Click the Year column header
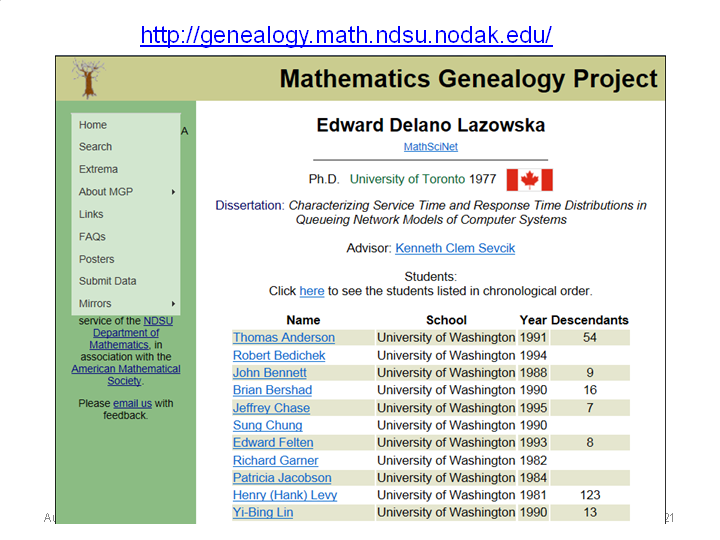 (x=533, y=320)
